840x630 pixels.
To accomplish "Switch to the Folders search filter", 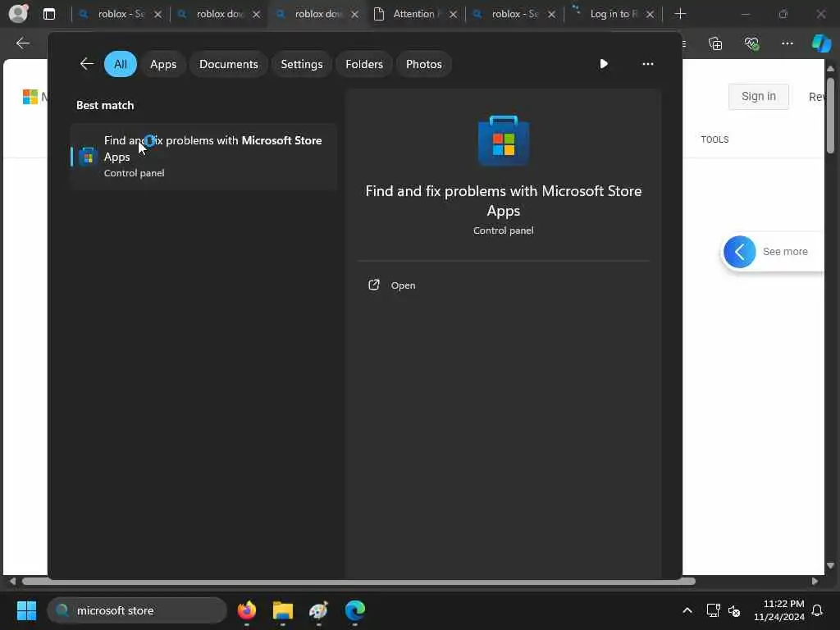I will 364,64.
